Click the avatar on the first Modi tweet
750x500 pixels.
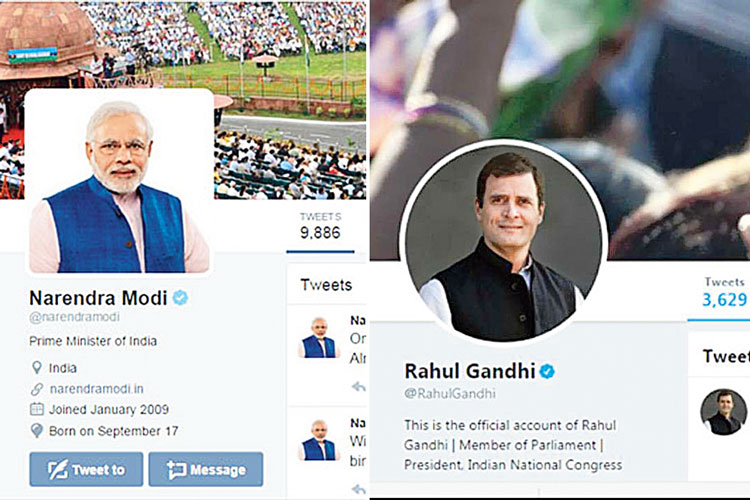point(319,338)
